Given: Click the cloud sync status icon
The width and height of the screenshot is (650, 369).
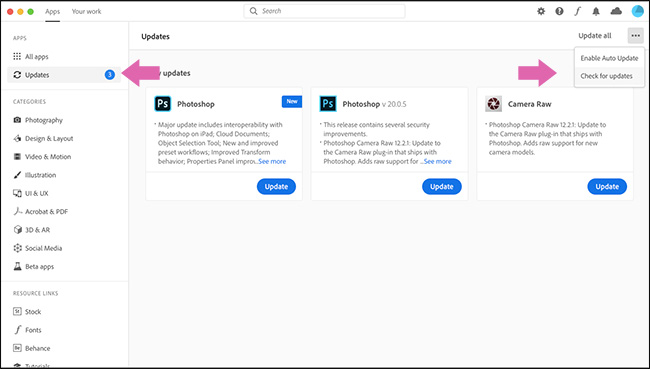Looking at the screenshot, I should tap(616, 11).
